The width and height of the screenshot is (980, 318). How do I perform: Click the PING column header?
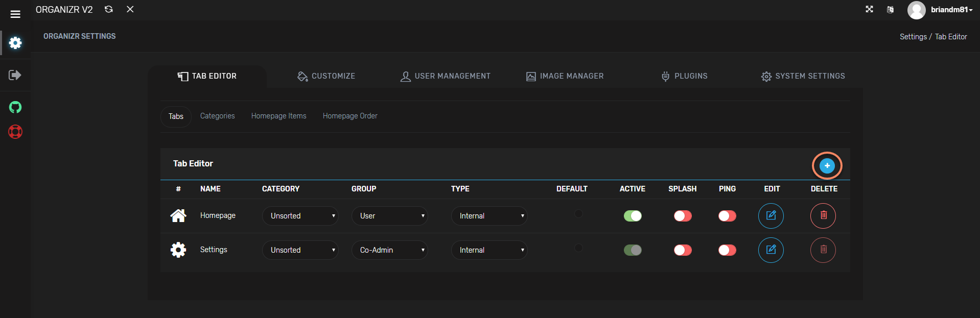[728, 189]
